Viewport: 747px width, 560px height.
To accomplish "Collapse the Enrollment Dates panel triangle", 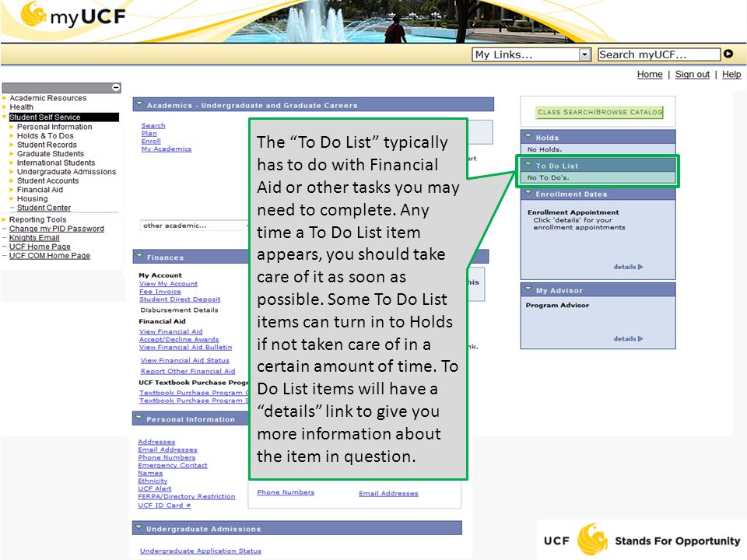I will 528,192.
